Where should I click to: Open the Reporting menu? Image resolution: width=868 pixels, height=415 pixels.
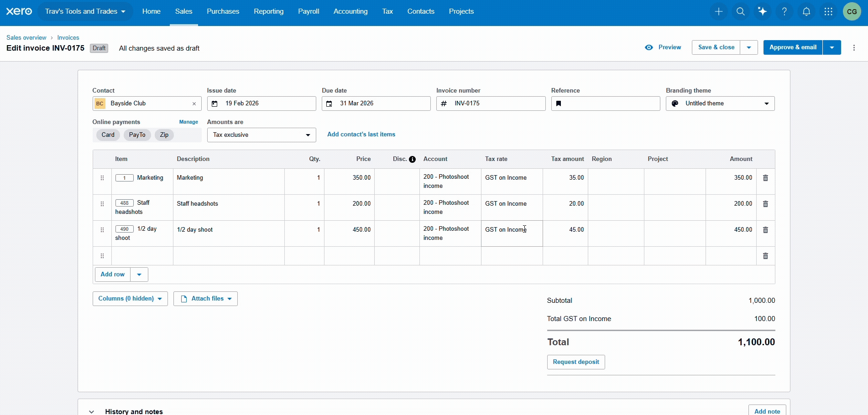(x=268, y=11)
